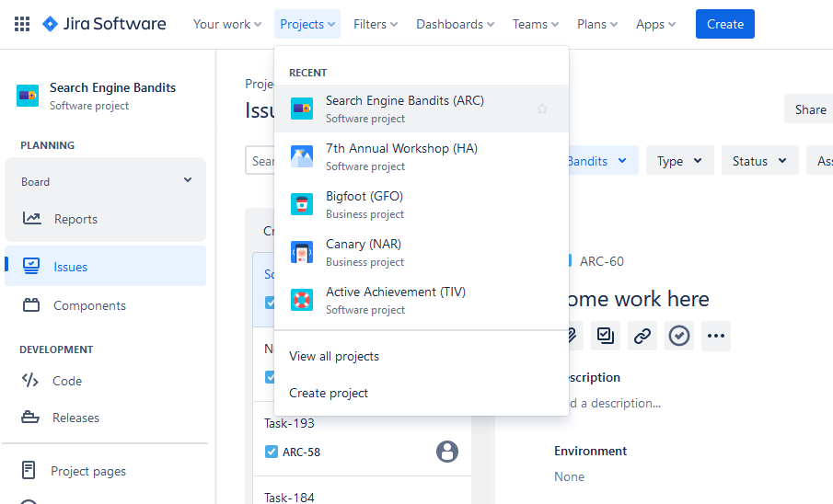The image size is (833, 504).
Task: Select 7th Annual Workshop (HA) project
Action: coord(422,156)
